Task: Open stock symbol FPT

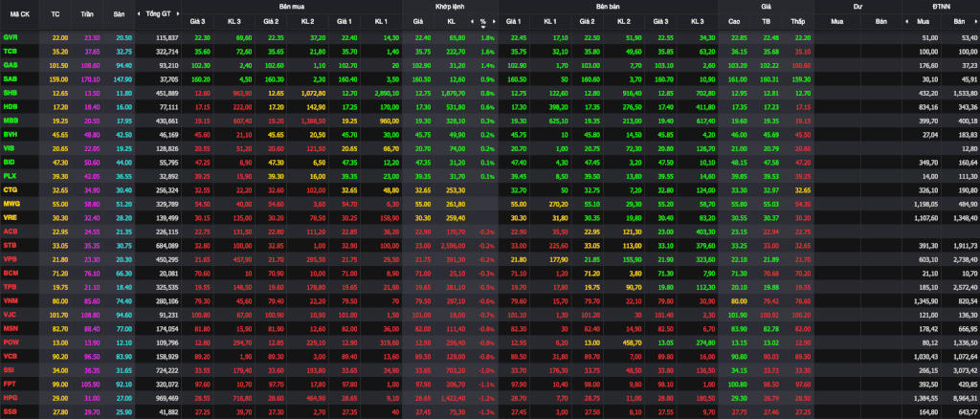Action: pyautogui.click(x=10, y=382)
